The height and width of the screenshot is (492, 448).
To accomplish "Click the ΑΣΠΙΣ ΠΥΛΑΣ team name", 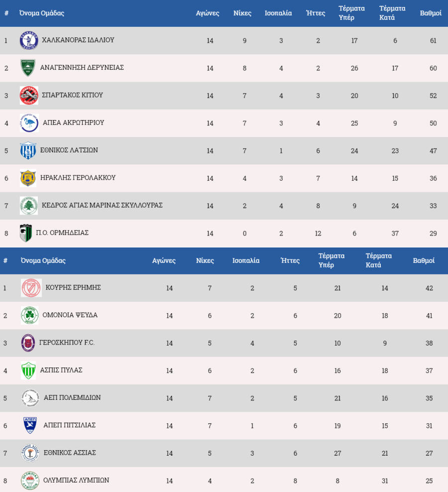I will click(61, 370).
